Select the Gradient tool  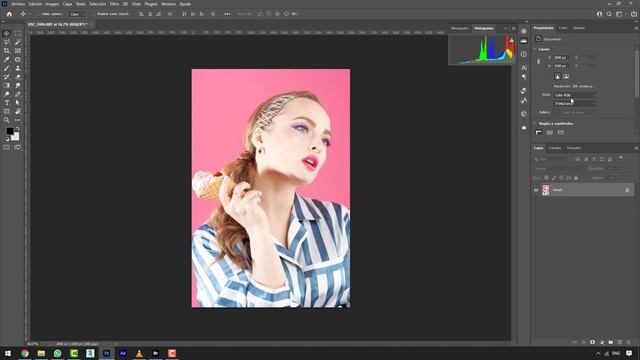7,85
